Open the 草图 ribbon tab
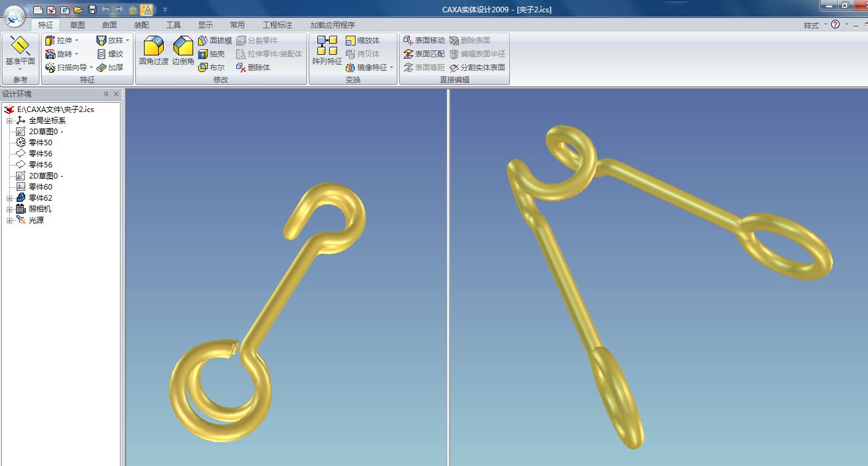The height and width of the screenshot is (466, 868). [x=78, y=25]
